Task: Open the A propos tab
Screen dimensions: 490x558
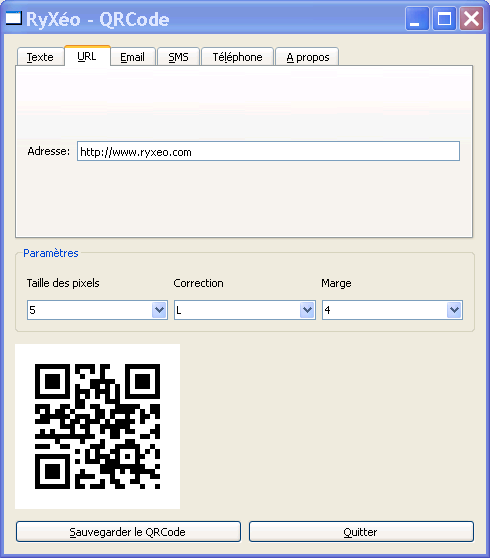Action: [307, 57]
